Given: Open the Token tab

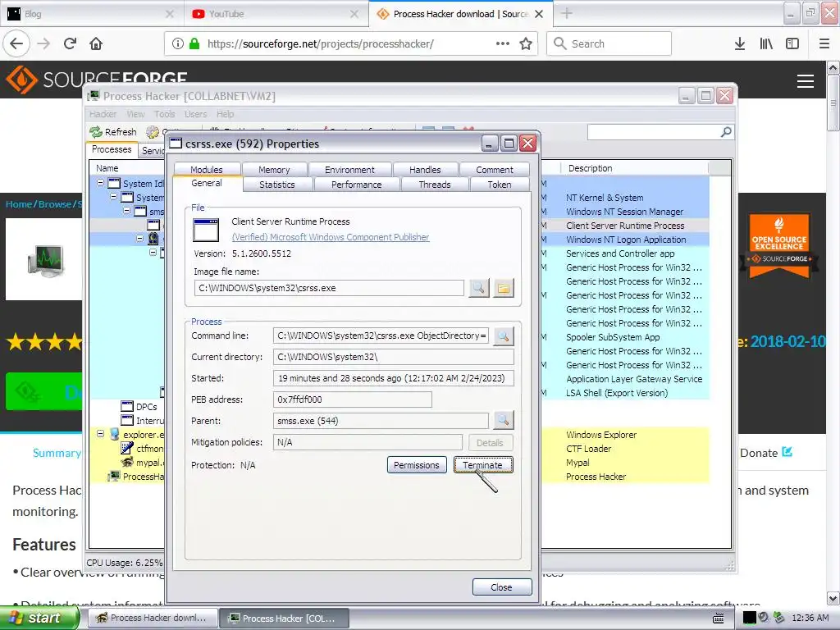Looking at the screenshot, I should (x=499, y=185).
